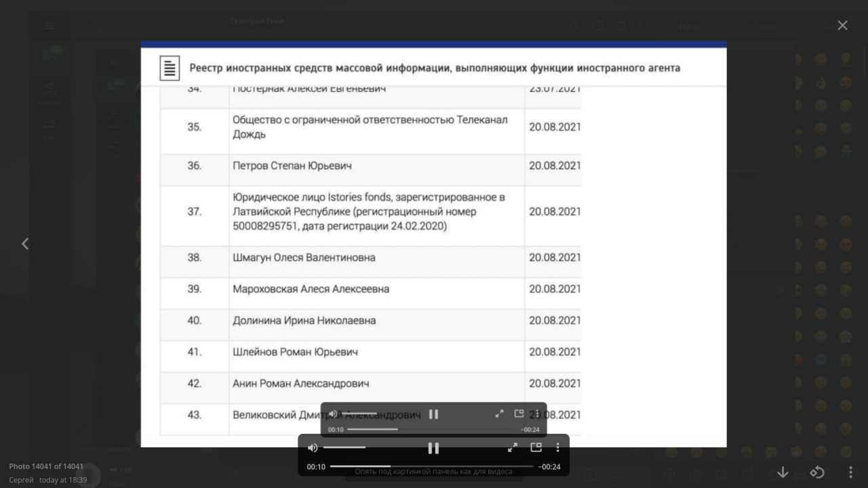The width and height of the screenshot is (868, 488).
Task: Click row number 38 in the table
Action: coord(195,258)
